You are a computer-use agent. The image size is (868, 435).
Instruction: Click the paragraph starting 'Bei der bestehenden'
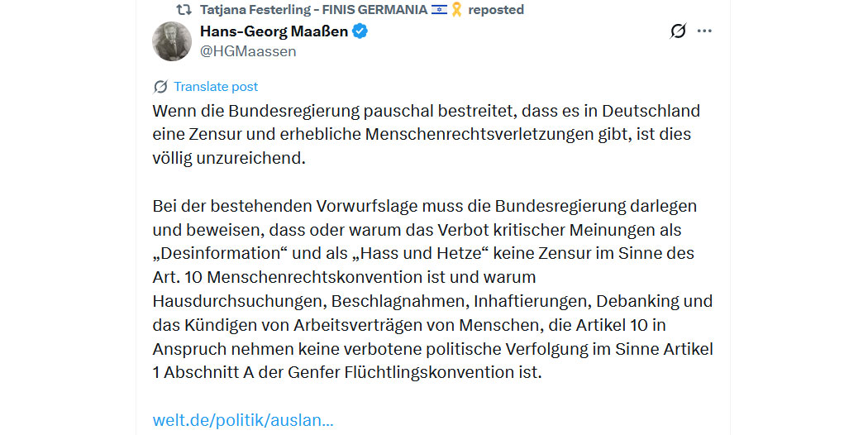click(x=433, y=289)
